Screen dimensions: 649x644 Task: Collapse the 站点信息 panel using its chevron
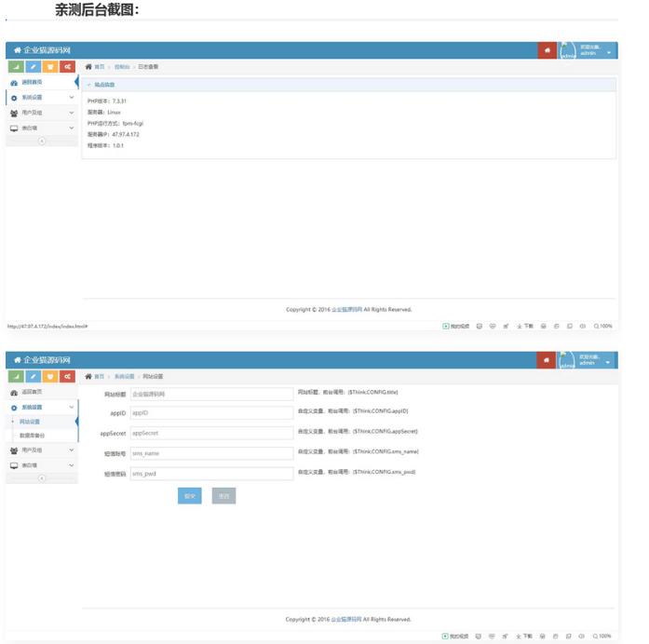88,85
